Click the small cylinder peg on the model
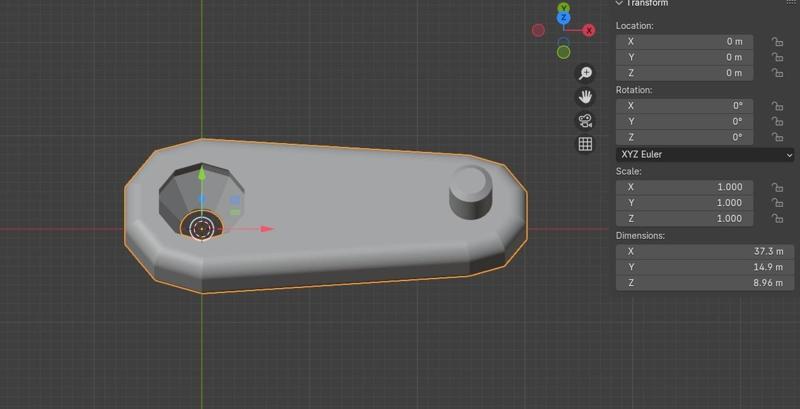This screenshot has height=409, width=800. pyautogui.click(x=470, y=192)
